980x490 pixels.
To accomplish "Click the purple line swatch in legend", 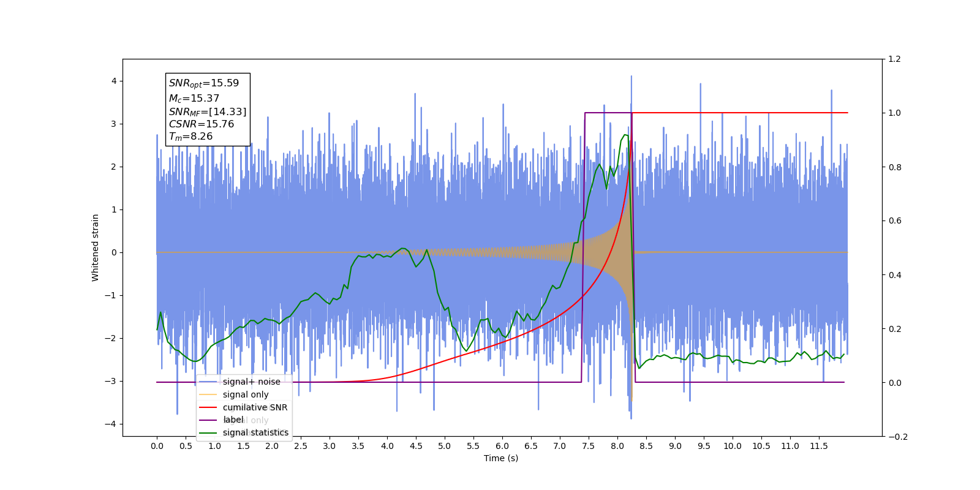I will (x=208, y=420).
